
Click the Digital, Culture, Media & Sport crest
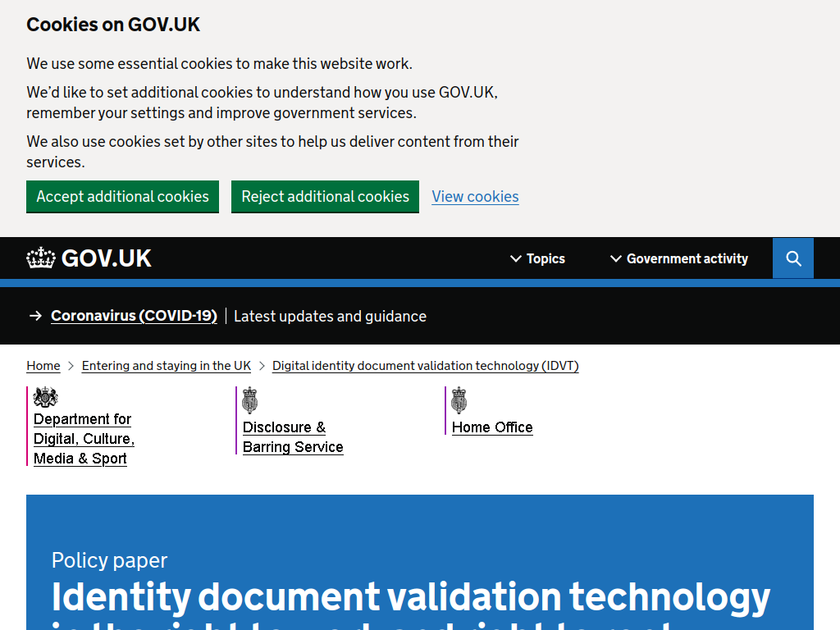[x=46, y=397]
